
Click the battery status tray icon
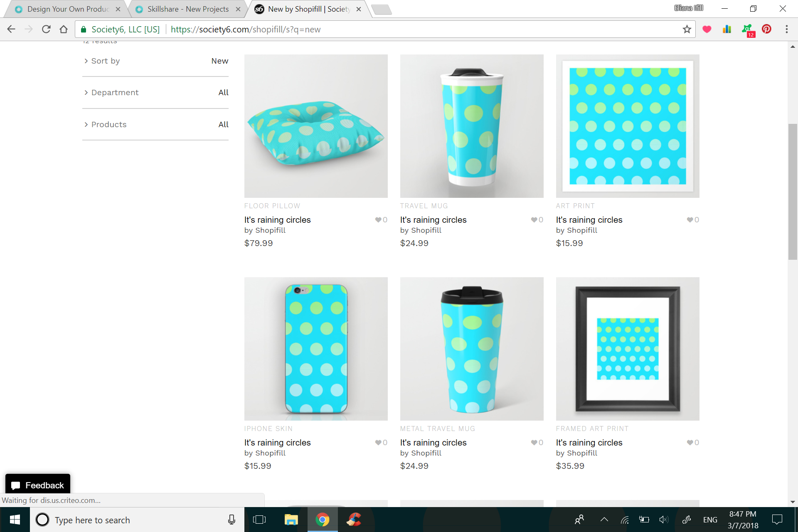[x=644, y=520]
